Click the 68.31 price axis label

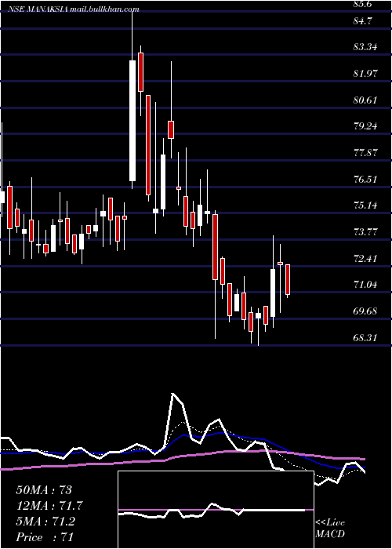click(x=365, y=337)
